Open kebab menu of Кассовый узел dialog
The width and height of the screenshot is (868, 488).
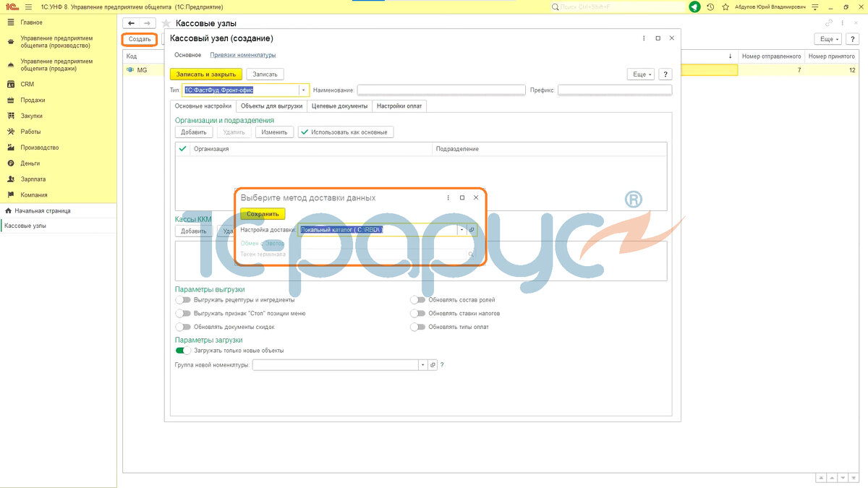tap(644, 38)
